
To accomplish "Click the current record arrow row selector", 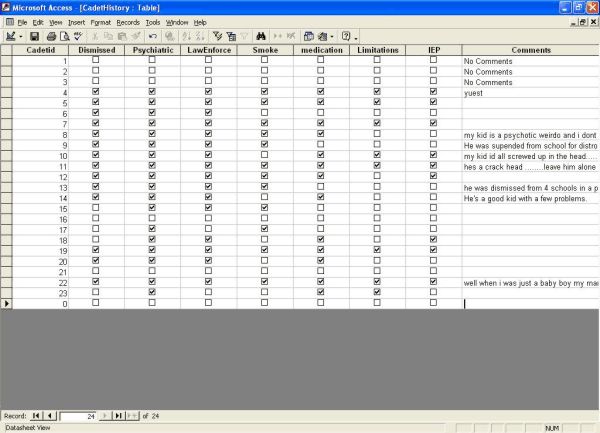I will click(6, 304).
